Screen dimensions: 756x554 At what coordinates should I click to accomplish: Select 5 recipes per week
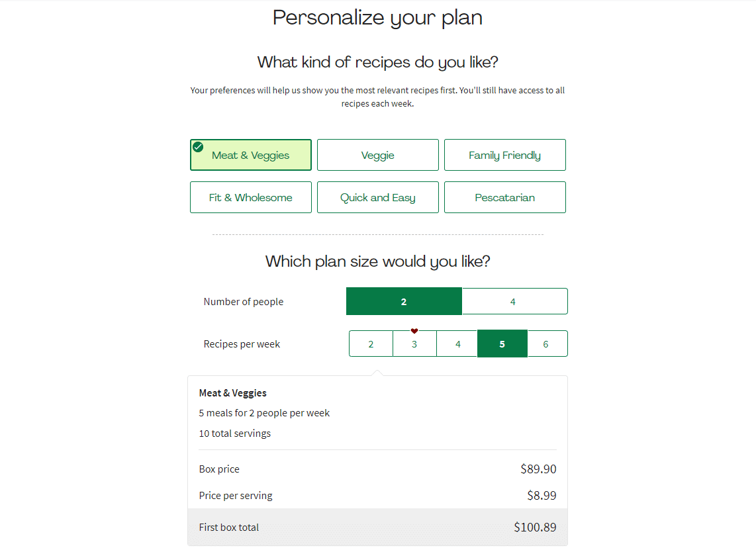(x=502, y=344)
